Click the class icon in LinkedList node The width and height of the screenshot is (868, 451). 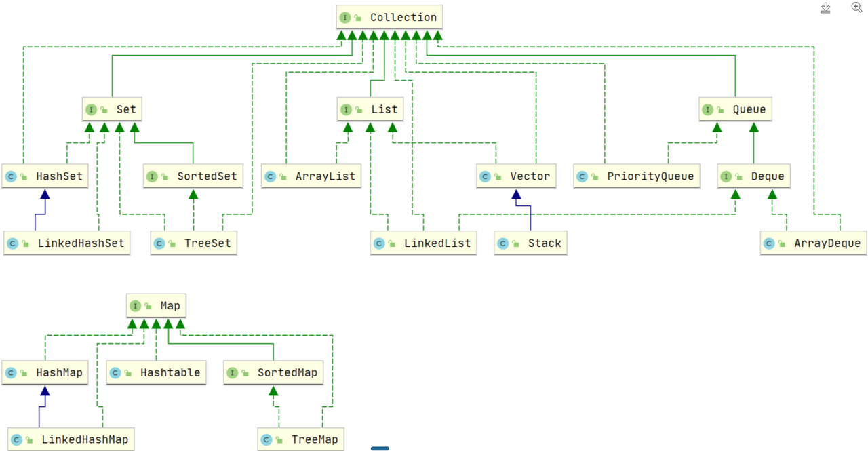point(379,243)
